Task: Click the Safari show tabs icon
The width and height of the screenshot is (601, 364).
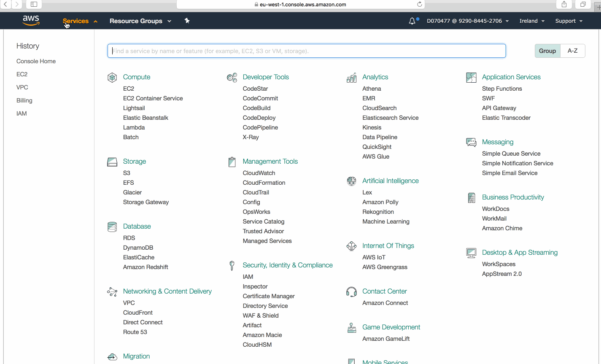Action: [583, 4]
